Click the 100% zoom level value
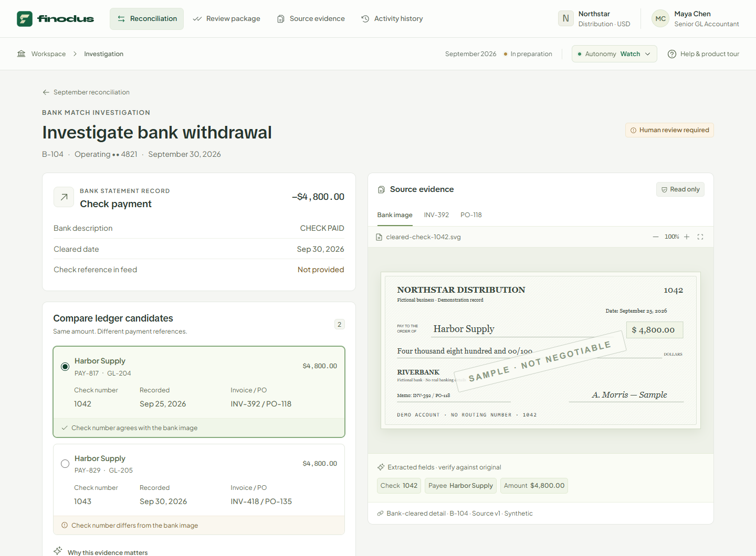The height and width of the screenshot is (556, 756). 671,237
